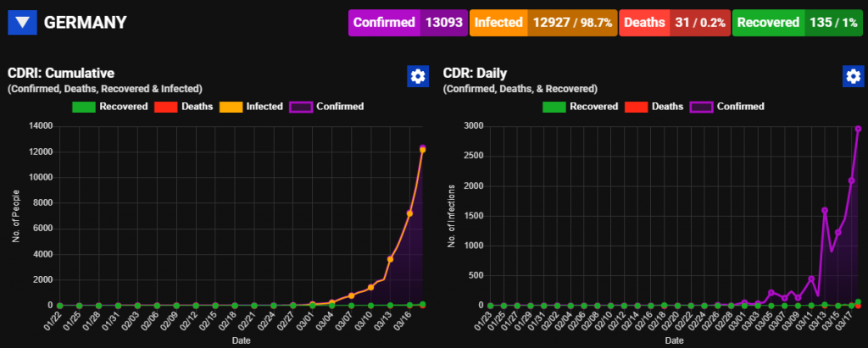Toggle Deaths series in Cumulative chart legend

coord(182,106)
